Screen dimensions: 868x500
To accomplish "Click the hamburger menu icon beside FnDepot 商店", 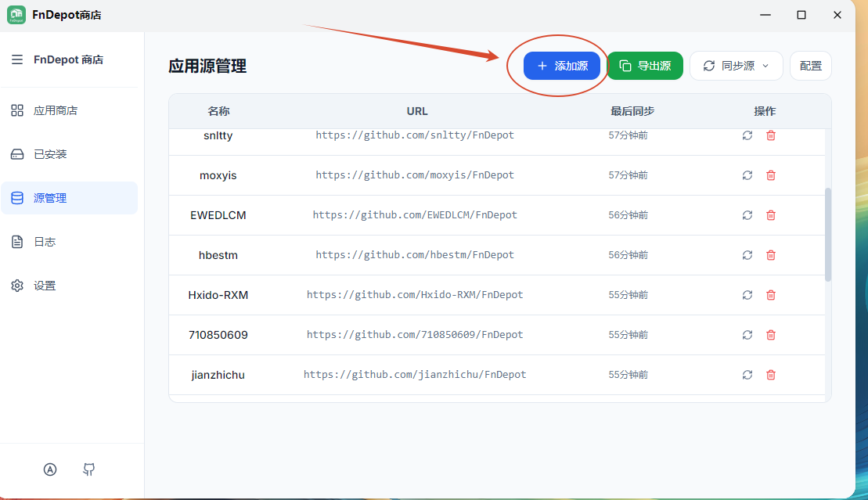I will pyautogui.click(x=17, y=59).
